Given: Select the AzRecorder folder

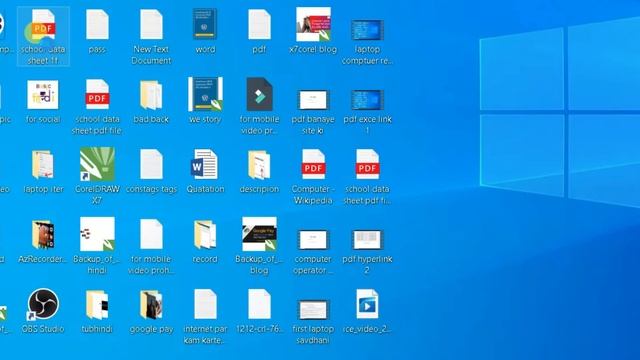Looking at the screenshot, I should (43, 235).
